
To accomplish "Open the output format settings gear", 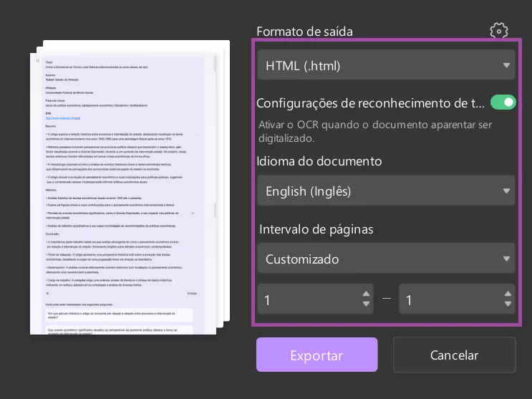I will 499,31.
